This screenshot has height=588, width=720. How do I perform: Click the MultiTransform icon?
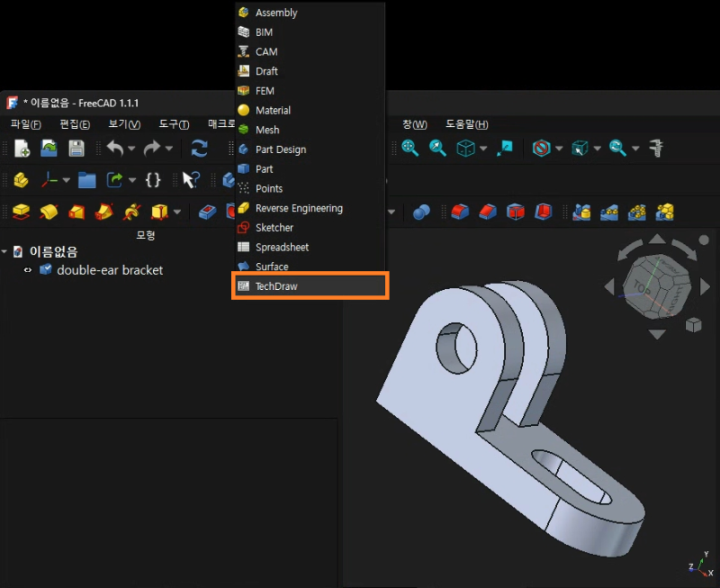(x=665, y=212)
